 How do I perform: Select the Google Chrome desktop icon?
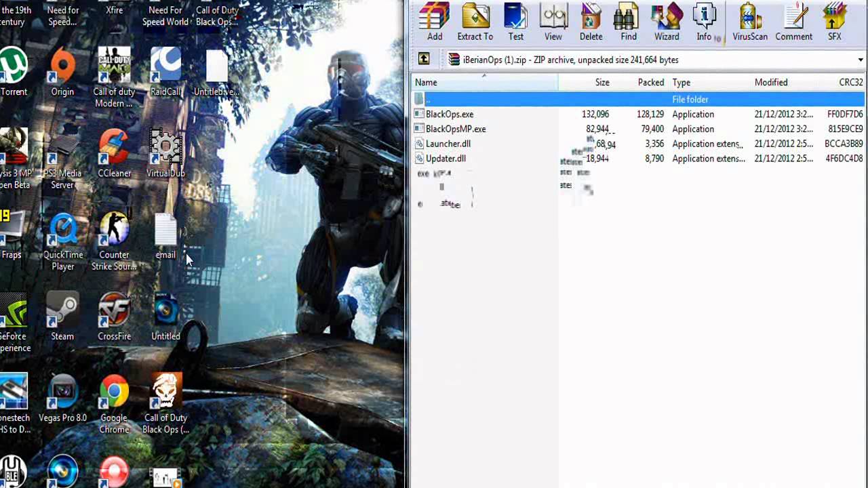114,403
